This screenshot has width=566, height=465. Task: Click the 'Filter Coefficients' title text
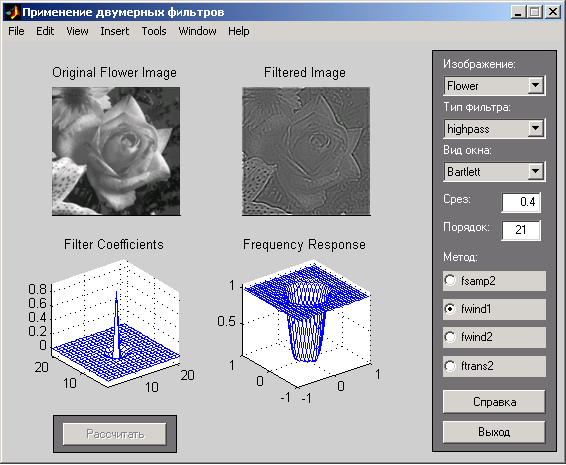(x=114, y=244)
